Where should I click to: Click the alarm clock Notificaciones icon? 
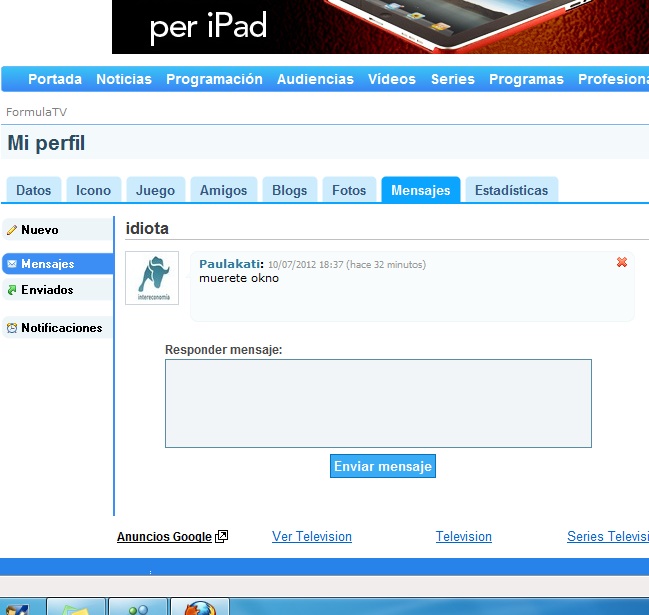[12, 328]
